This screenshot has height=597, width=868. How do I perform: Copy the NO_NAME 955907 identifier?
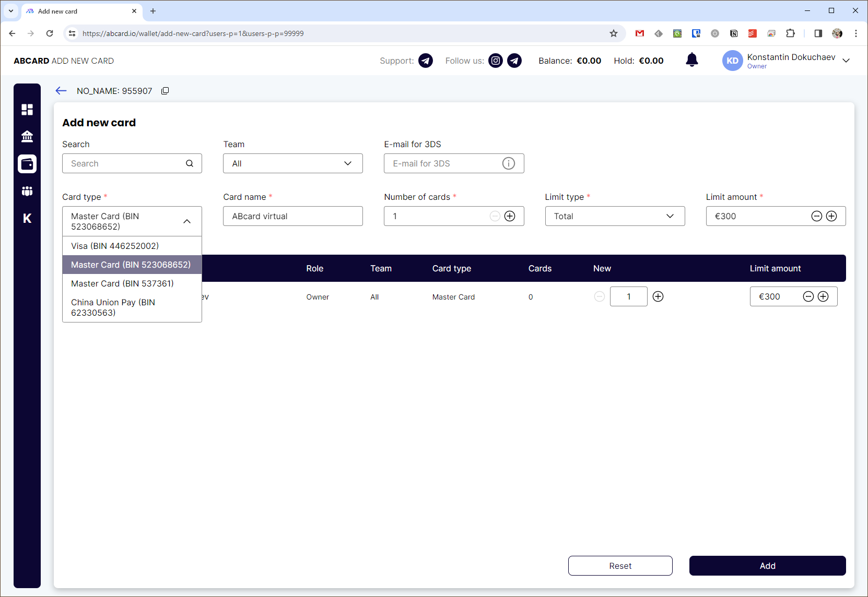[x=165, y=91]
